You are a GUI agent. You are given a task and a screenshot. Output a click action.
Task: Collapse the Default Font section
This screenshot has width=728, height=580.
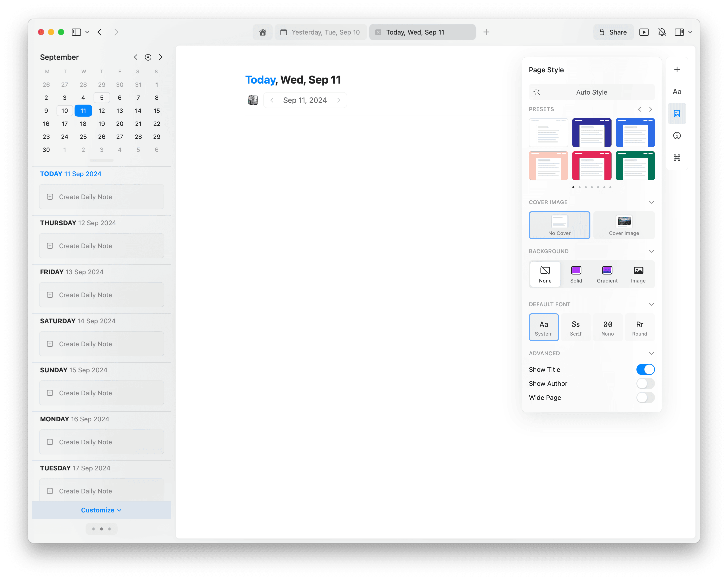coord(651,304)
